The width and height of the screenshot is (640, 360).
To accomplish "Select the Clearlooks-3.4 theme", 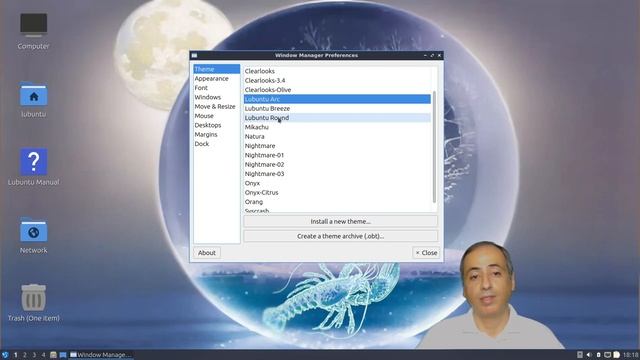I will [x=337, y=80].
